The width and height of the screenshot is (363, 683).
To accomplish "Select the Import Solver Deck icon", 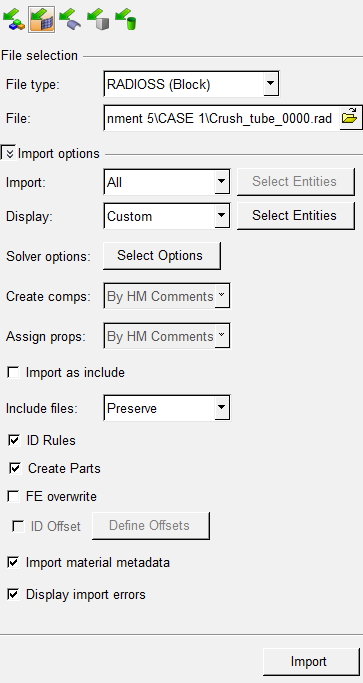I will coord(42,20).
